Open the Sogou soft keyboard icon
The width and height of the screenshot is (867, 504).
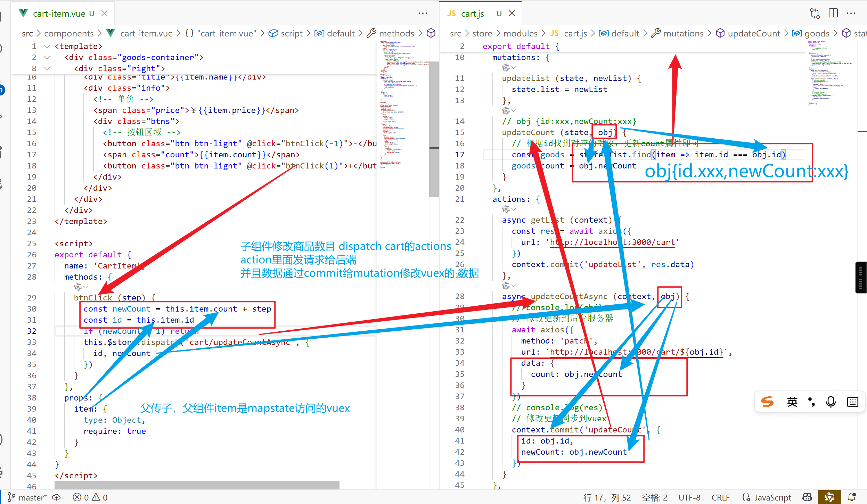tap(852, 402)
